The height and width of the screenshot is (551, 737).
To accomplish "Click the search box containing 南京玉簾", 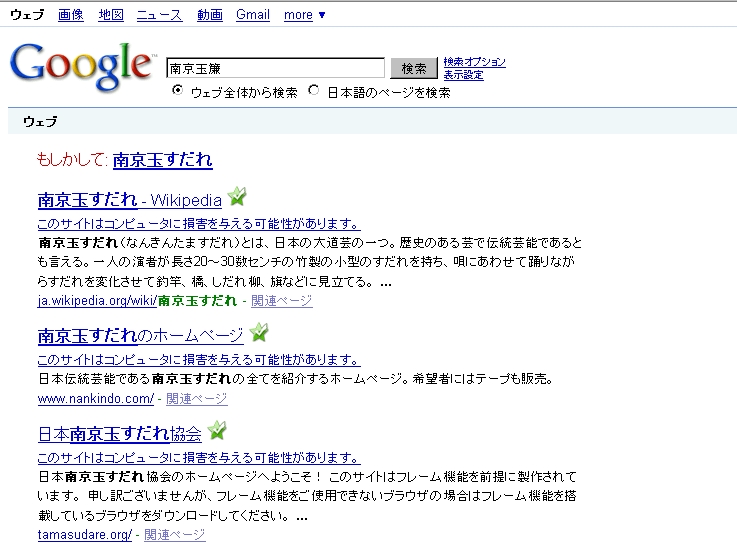I will point(275,69).
